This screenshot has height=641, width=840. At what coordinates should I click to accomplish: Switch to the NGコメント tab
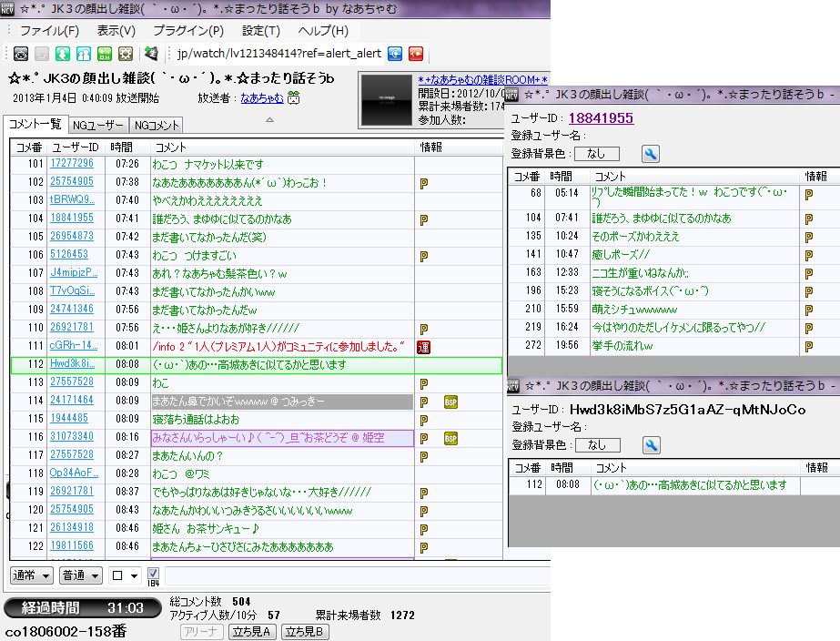(x=157, y=126)
